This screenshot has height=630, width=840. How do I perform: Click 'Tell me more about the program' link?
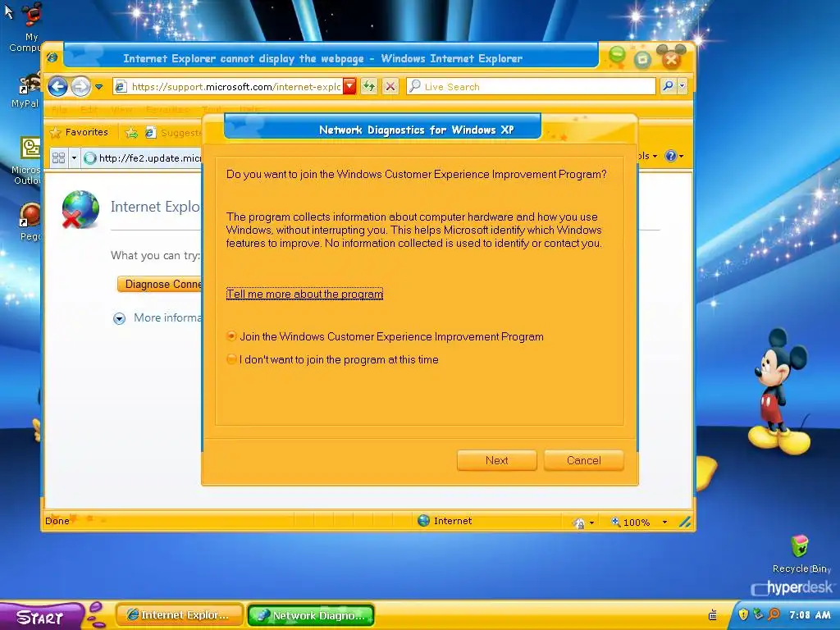point(304,294)
